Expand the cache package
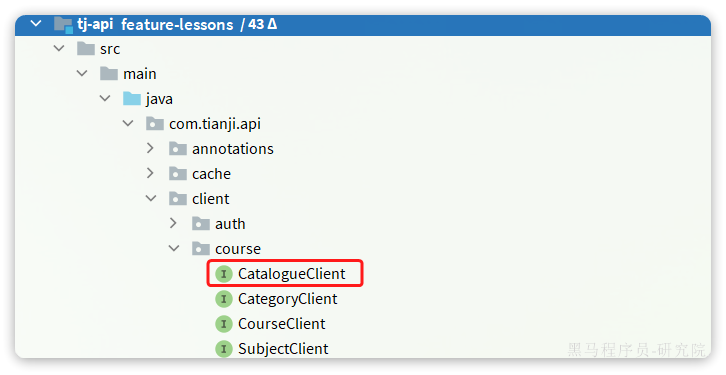726x375 pixels. [x=150, y=173]
